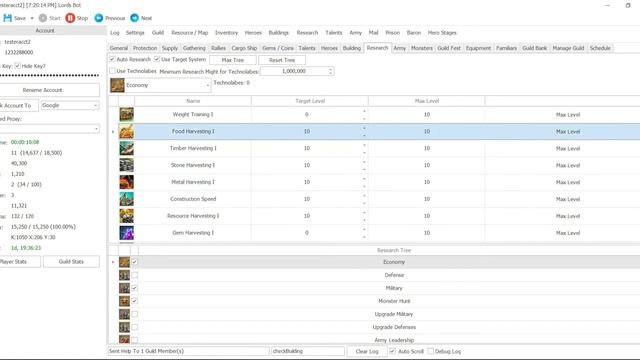Open the Log menu tab
Viewport: 640px width, 360px height.
115,33
